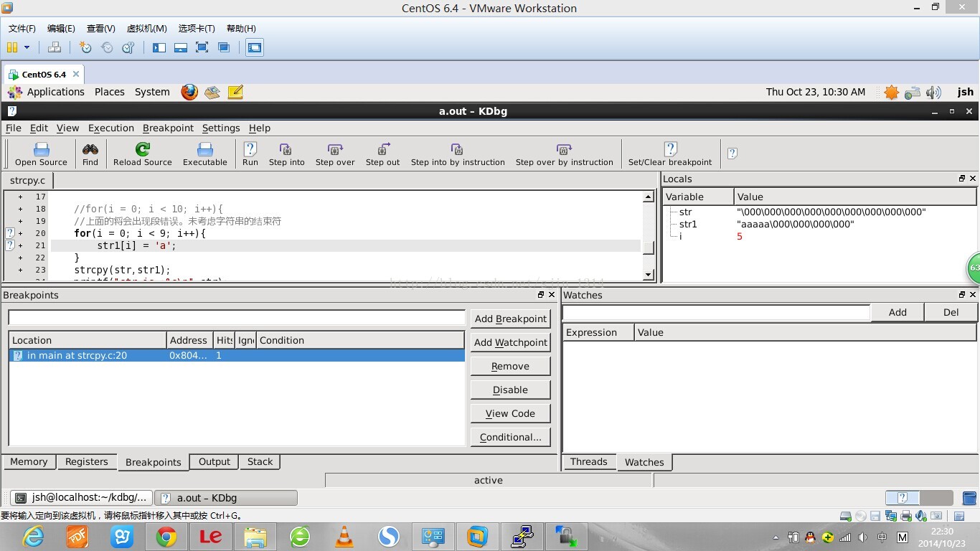Click VMware full screen icon

click(202, 47)
